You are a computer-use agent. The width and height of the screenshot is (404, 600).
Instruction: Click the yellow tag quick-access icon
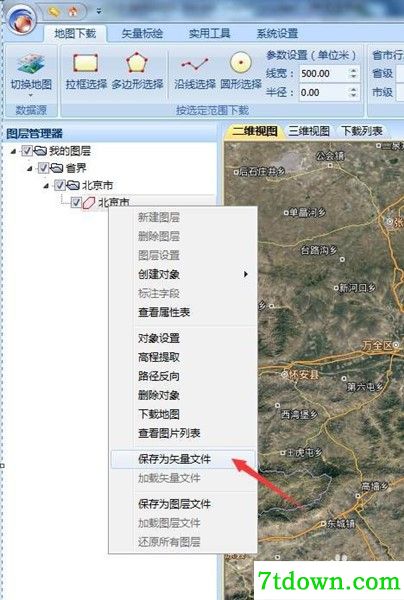coord(54,12)
